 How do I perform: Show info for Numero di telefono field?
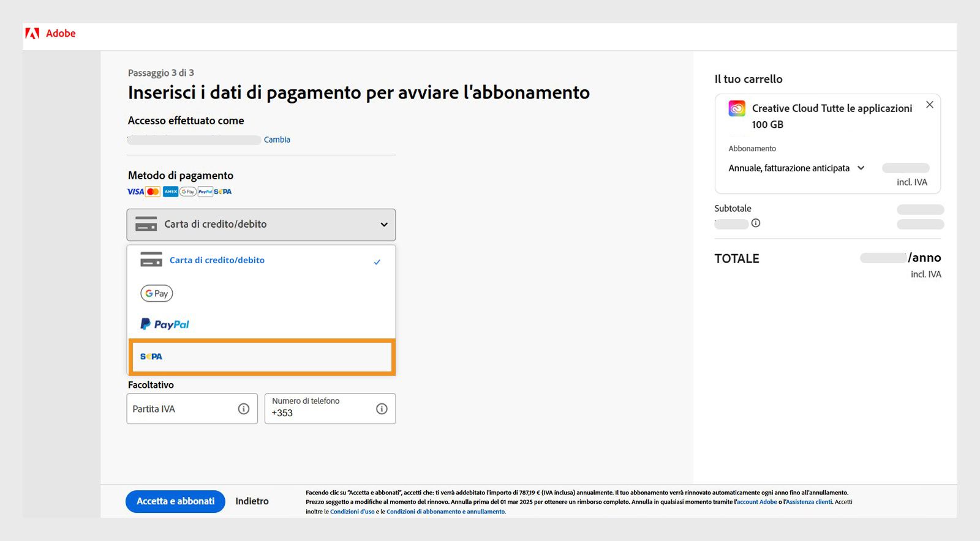[382, 409]
